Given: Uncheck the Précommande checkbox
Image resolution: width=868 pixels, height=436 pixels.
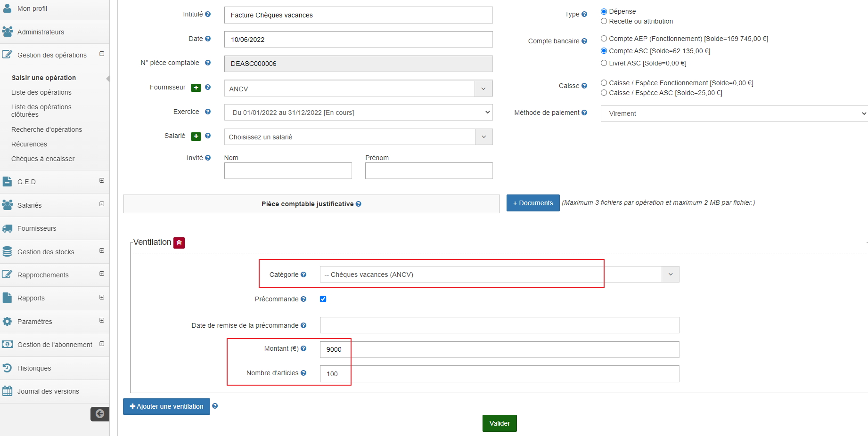Looking at the screenshot, I should click(x=323, y=299).
